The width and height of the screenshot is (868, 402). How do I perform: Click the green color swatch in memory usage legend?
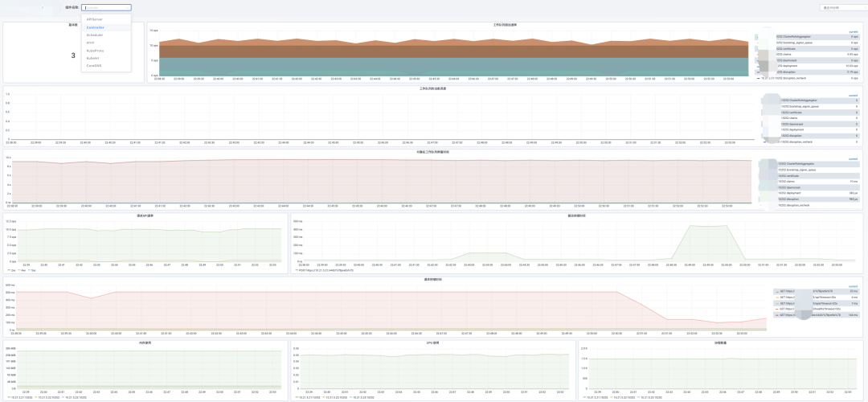pyautogui.click(x=8, y=397)
